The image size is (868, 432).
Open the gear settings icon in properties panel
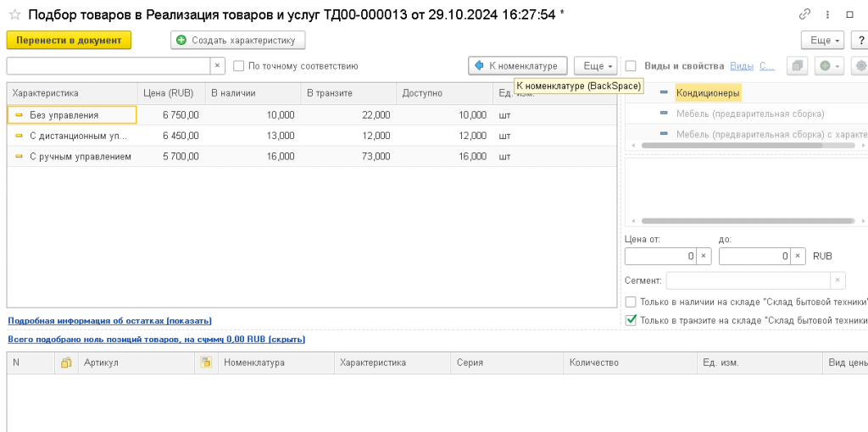[861, 66]
